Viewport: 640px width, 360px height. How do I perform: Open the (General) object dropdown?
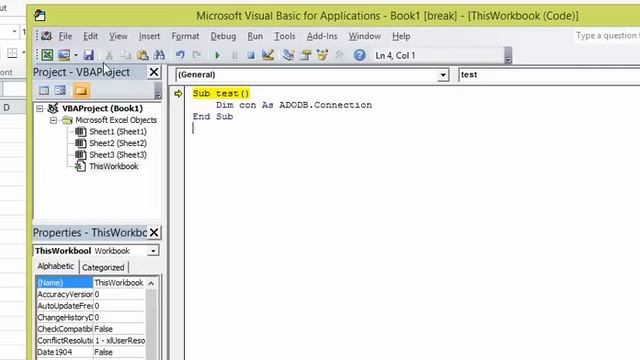point(443,75)
